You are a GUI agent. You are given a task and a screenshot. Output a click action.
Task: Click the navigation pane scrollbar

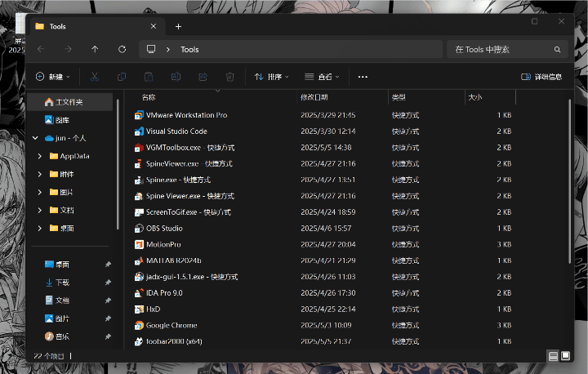click(118, 164)
